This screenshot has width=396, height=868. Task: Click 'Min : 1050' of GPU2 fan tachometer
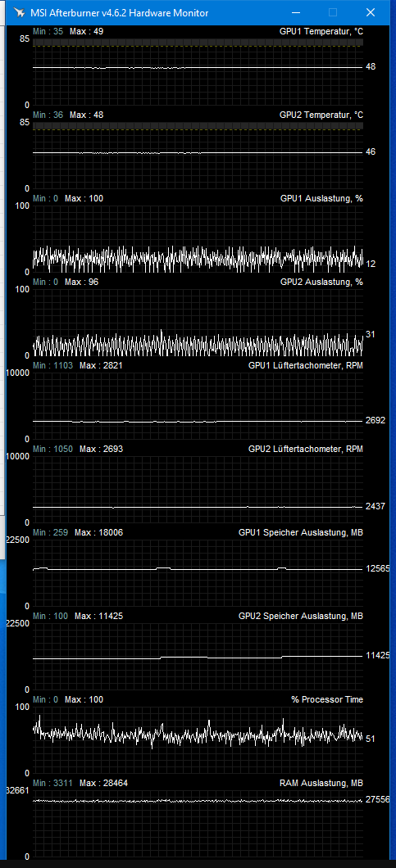point(52,449)
